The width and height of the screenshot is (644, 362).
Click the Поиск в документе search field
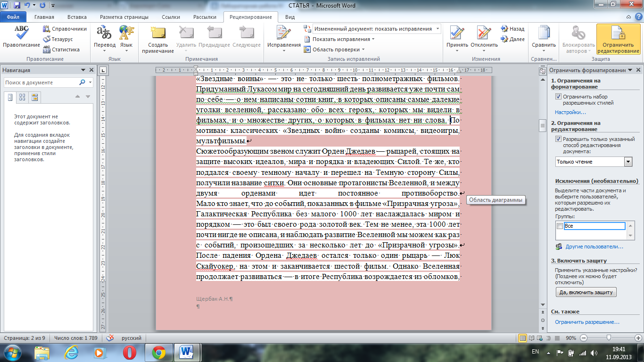[41, 82]
